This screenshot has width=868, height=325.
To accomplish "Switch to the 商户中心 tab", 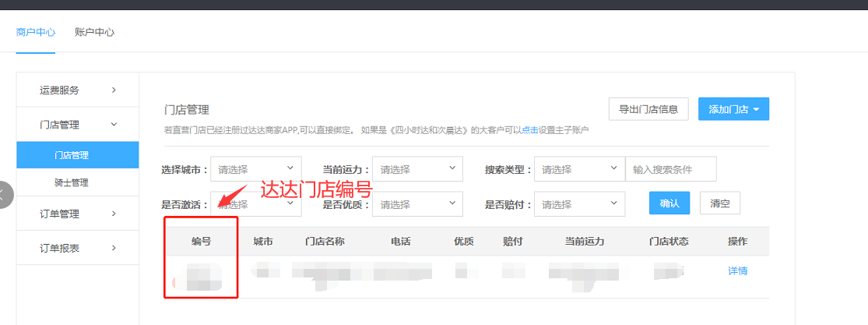I will click(36, 32).
